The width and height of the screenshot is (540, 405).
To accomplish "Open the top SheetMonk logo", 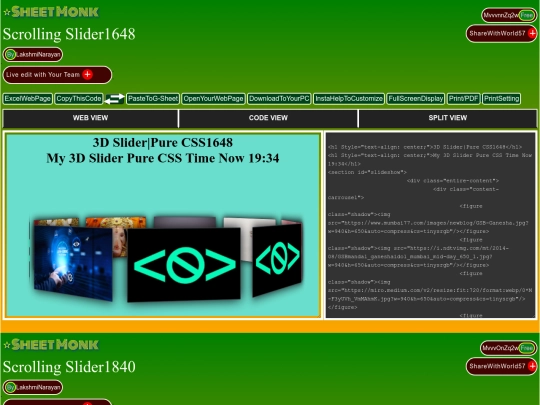I will tap(55, 12).
